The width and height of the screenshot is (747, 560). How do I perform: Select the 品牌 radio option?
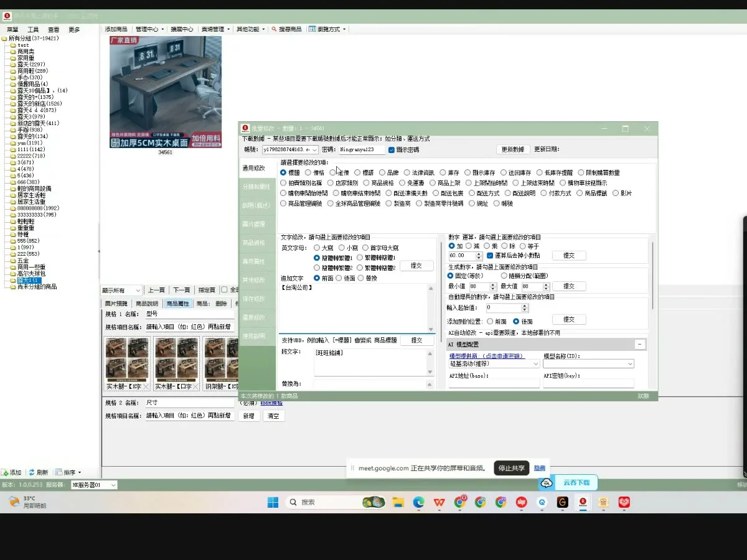click(382, 173)
